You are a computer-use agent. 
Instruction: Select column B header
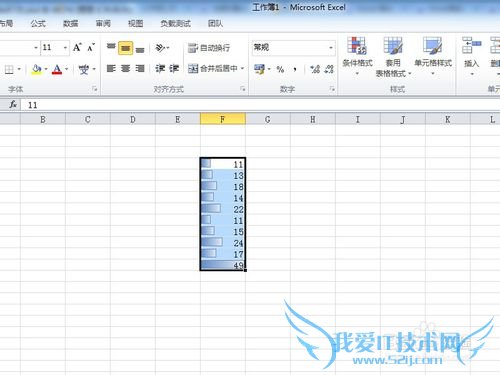43,119
